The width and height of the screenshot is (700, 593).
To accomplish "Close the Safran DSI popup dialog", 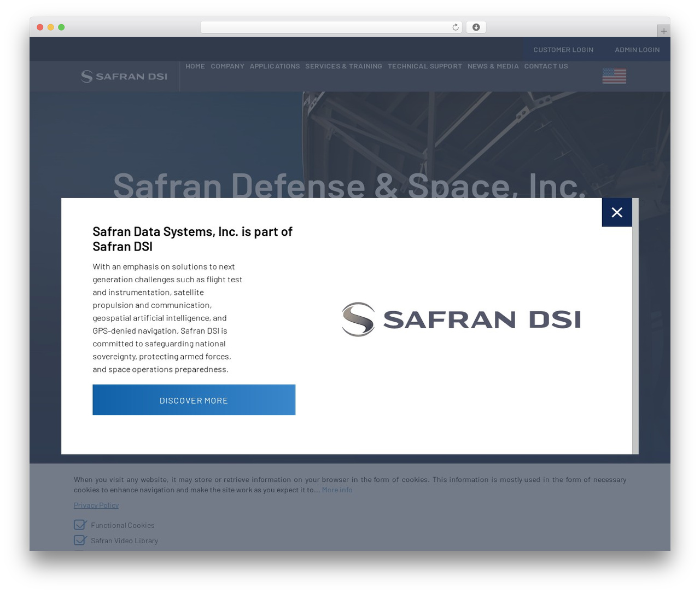I will click(x=617, y=212).
